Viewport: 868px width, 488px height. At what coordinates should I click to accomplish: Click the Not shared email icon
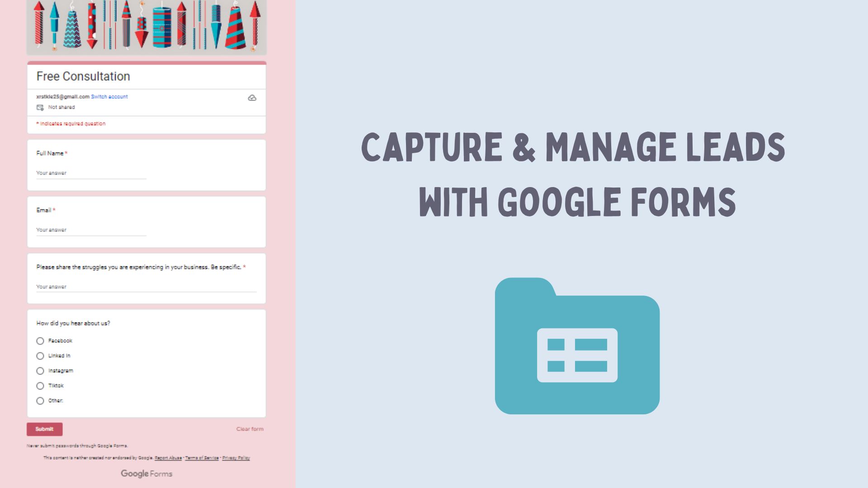click(40, 108)
